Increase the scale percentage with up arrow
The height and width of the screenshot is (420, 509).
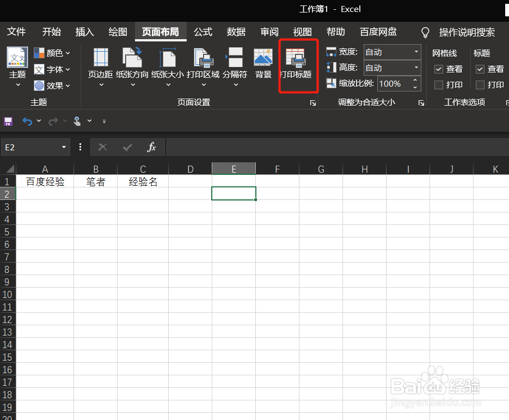click(x=415, y=80)
